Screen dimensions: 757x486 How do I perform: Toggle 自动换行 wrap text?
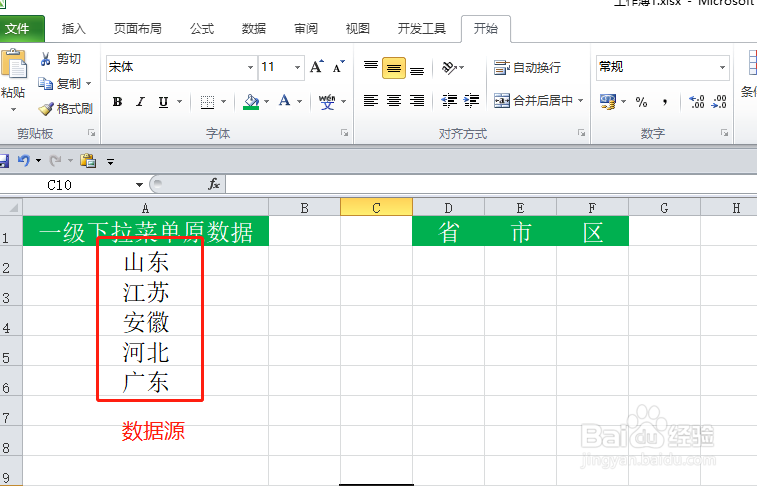click(527, 68)
